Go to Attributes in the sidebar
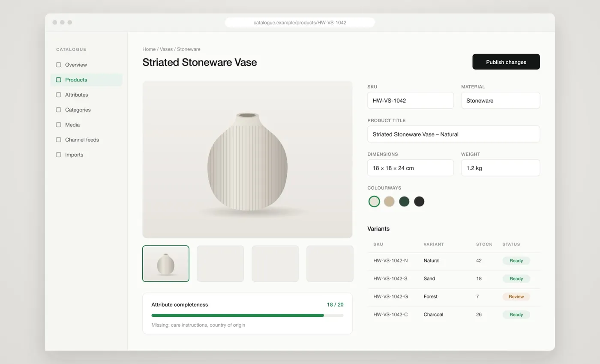Screen dimensions: 600x364 [x=86, y=95]
